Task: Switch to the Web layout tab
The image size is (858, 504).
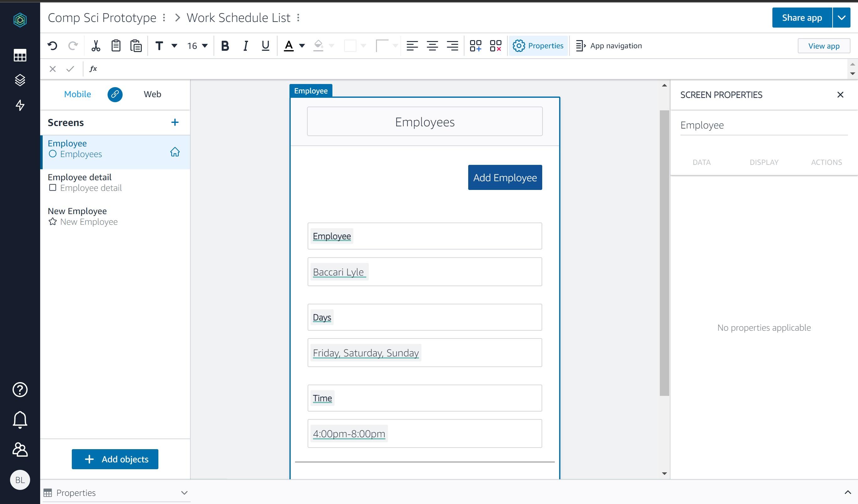Action: pyautogui.click(x=152, y=94)
